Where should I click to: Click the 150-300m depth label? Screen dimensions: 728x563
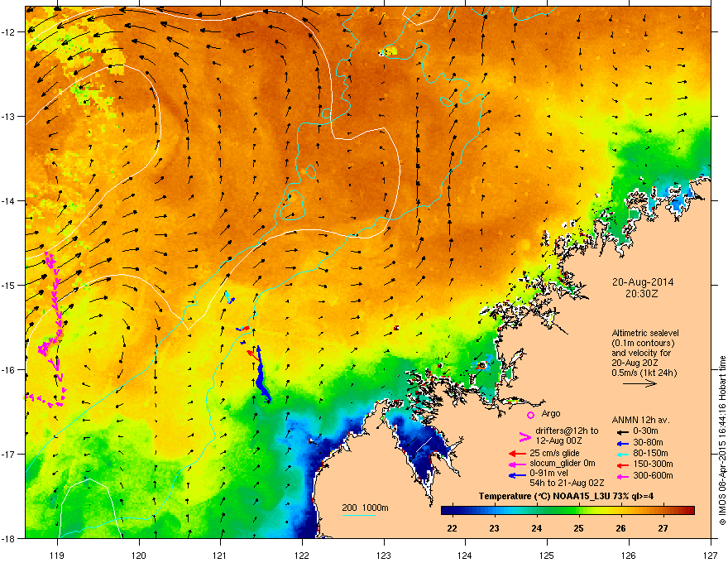pos(653,464)
